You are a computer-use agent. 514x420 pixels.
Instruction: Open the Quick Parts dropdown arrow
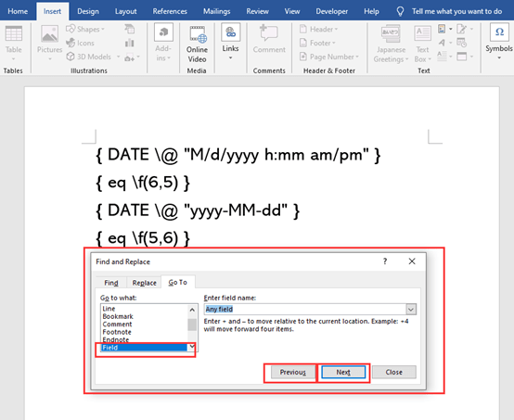pos(450,29)
